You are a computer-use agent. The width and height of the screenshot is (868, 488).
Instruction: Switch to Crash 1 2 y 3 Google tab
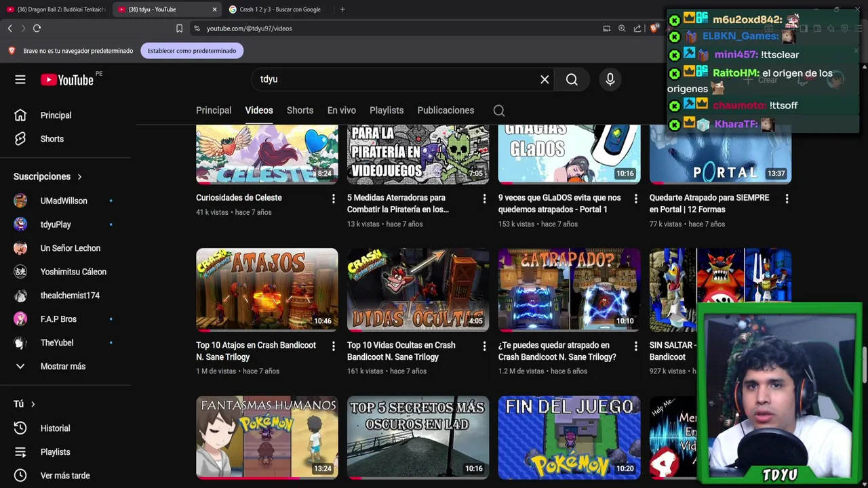(279, 9)
